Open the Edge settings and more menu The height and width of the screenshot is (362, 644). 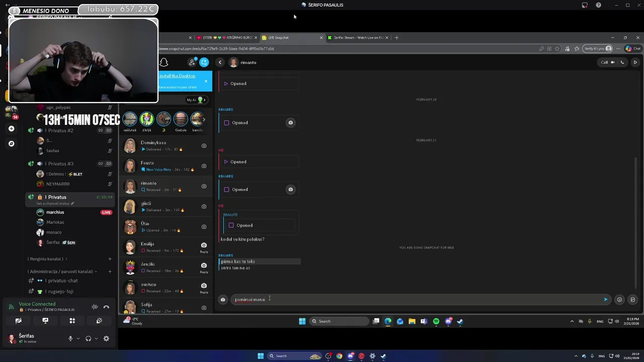pyautogui.click(x=618, y=49)
